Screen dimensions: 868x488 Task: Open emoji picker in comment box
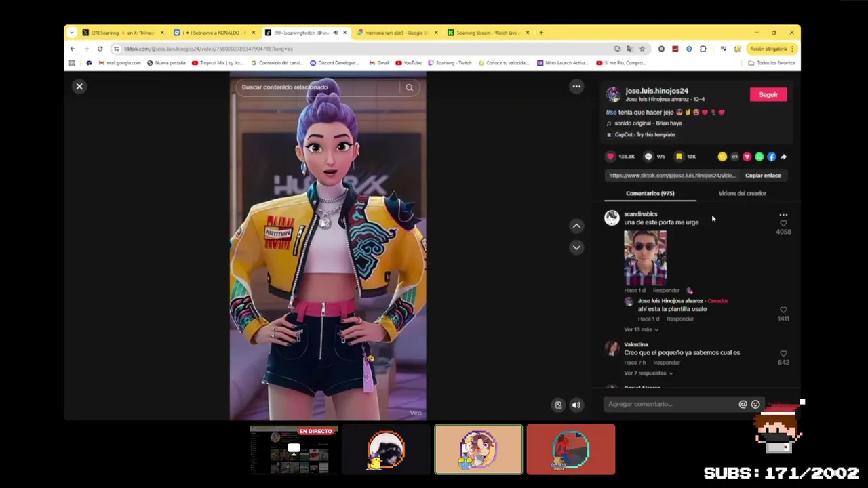755,404
